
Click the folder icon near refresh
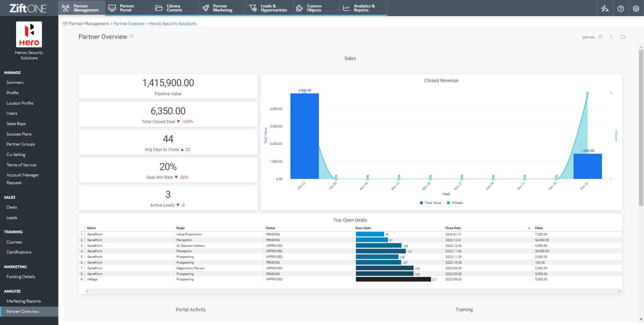click(x=623, y=37)
